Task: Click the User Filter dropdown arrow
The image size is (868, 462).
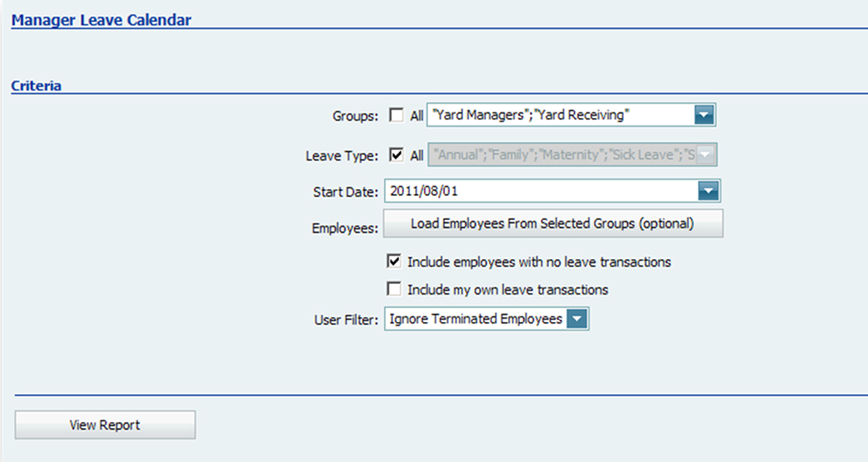Action: click(x=577, y=319)
